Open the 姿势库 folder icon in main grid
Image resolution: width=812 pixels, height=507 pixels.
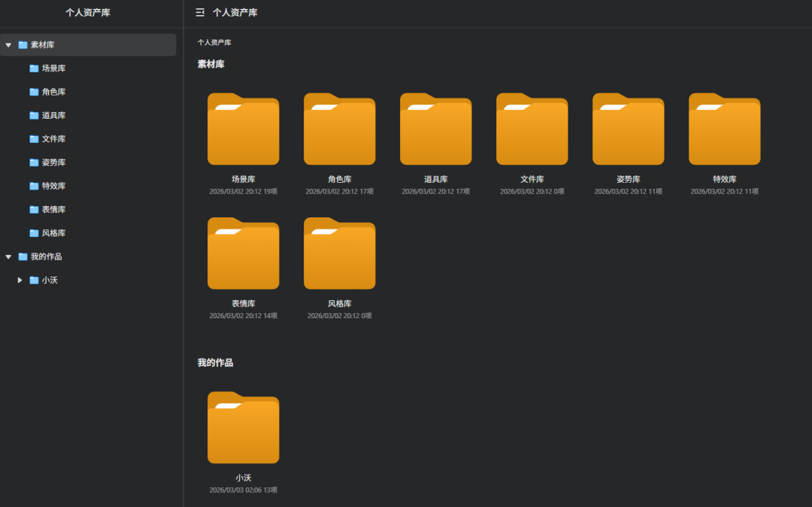(x=628, y=129)
